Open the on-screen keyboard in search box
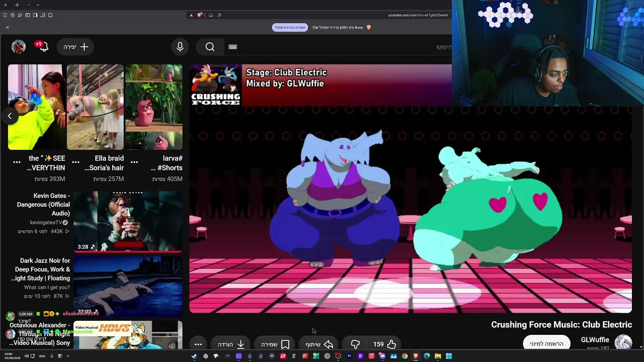The image size is (644, 362). (x=232, y=47)
